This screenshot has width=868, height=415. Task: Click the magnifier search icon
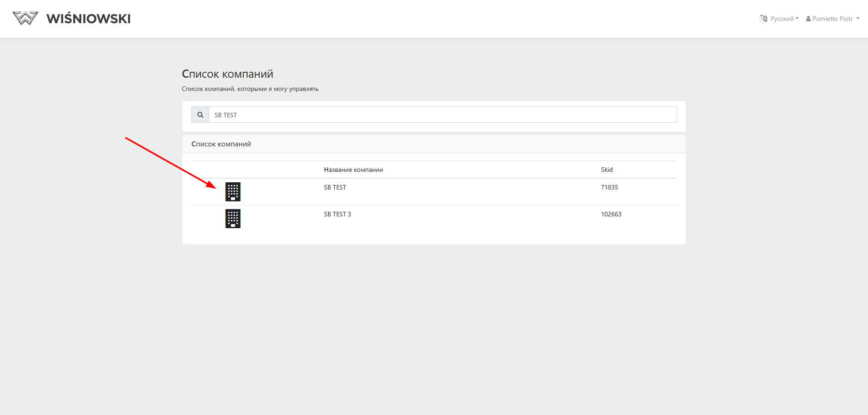(x=200, y=115)
